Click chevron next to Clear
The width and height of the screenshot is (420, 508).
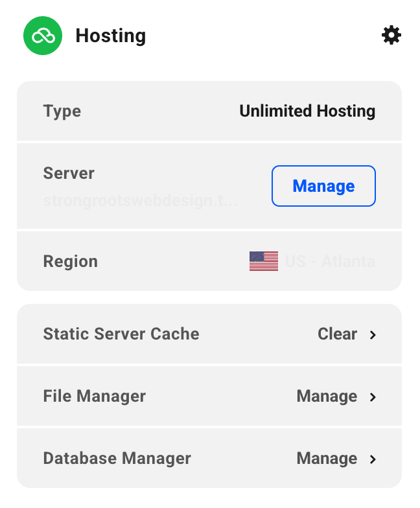point(373,334)
